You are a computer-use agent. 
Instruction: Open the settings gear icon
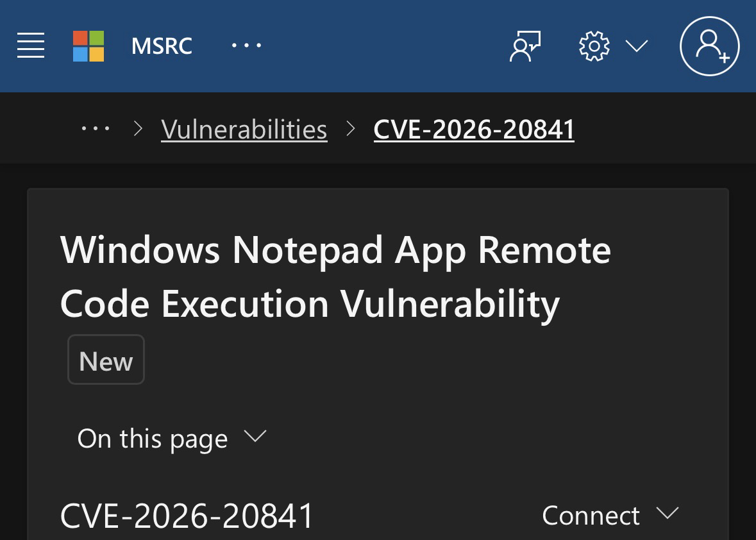(594, 46)
